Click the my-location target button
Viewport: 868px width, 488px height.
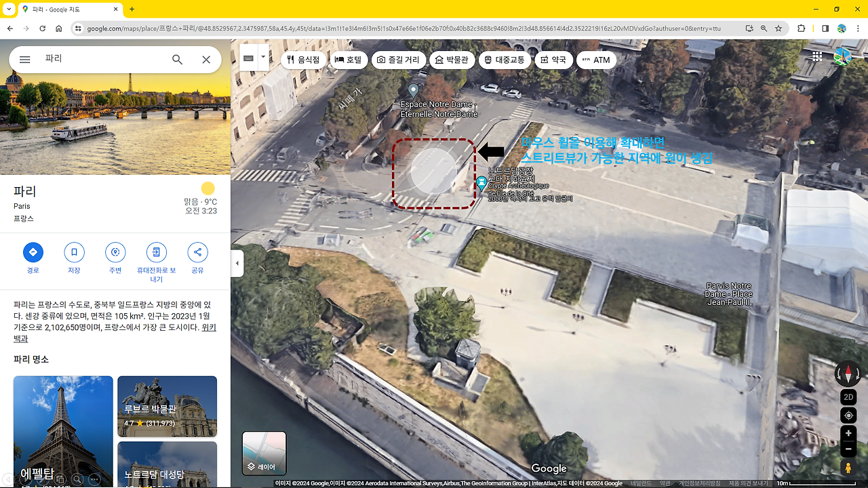848,415
